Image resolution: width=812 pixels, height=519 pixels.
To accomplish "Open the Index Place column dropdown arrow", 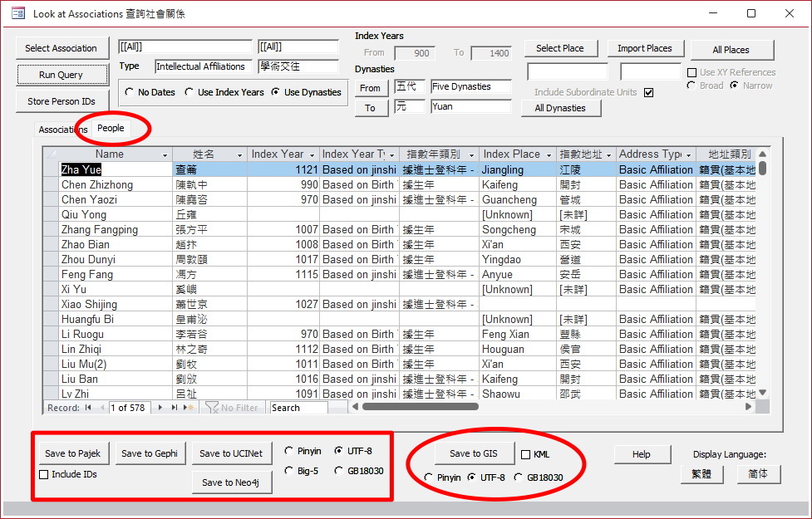I will click(549, 155).
